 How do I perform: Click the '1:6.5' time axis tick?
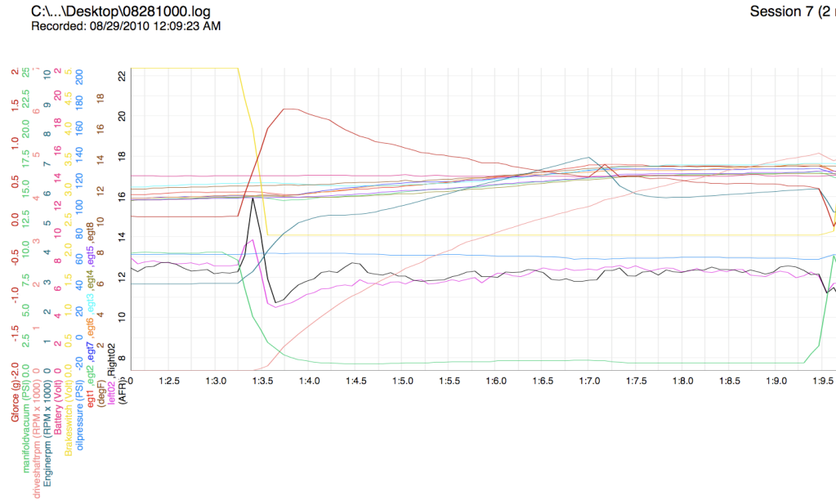(543, 381)
